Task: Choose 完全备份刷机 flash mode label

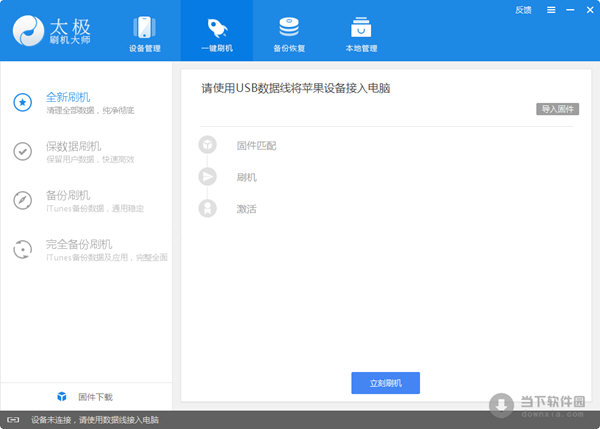Action: click(x=79, y=244)
